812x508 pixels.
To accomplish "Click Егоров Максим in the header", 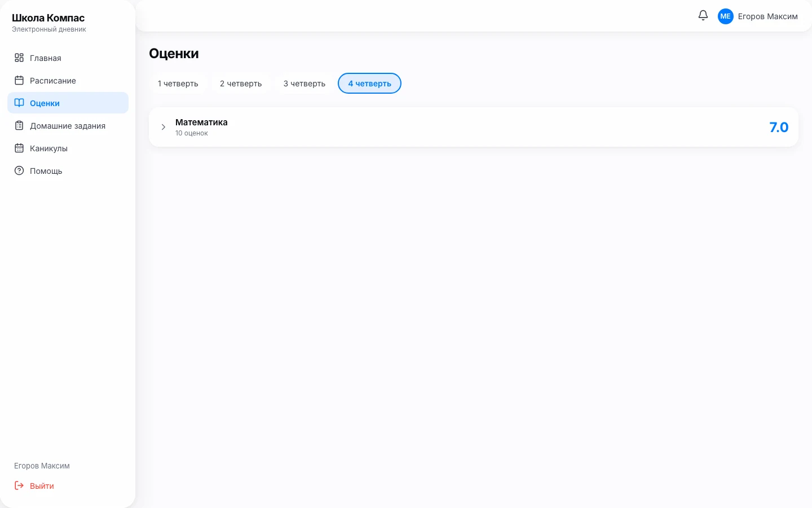I will [x=767, y=16].
